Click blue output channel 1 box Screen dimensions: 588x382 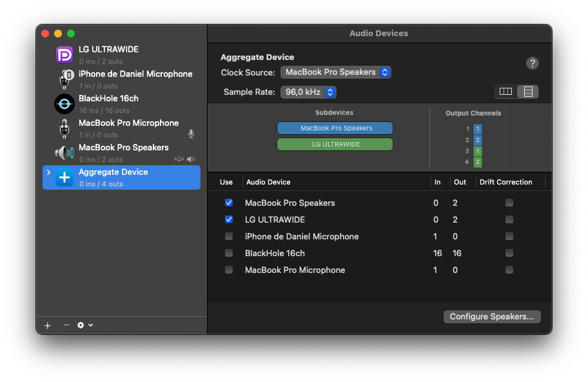coord(478,128)
